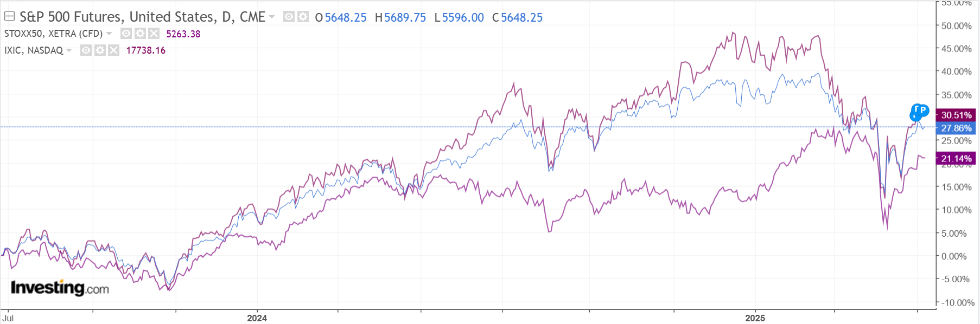The height and width of the screenshot is (324, 980).
Task: Collapse the chart legend with minus box
Action: pyautogui.click(x=9, y=17)
